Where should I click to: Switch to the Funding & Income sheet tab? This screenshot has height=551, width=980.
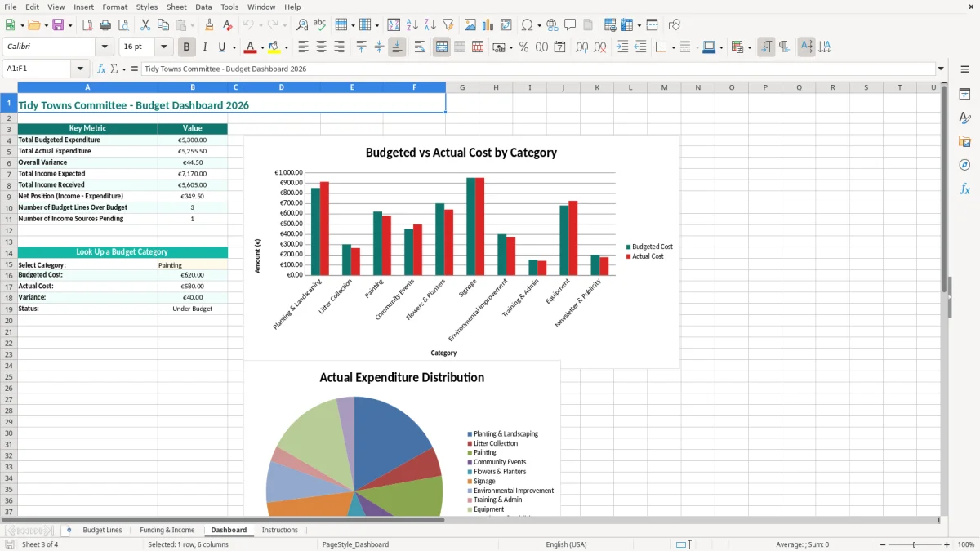pos(167,530)
